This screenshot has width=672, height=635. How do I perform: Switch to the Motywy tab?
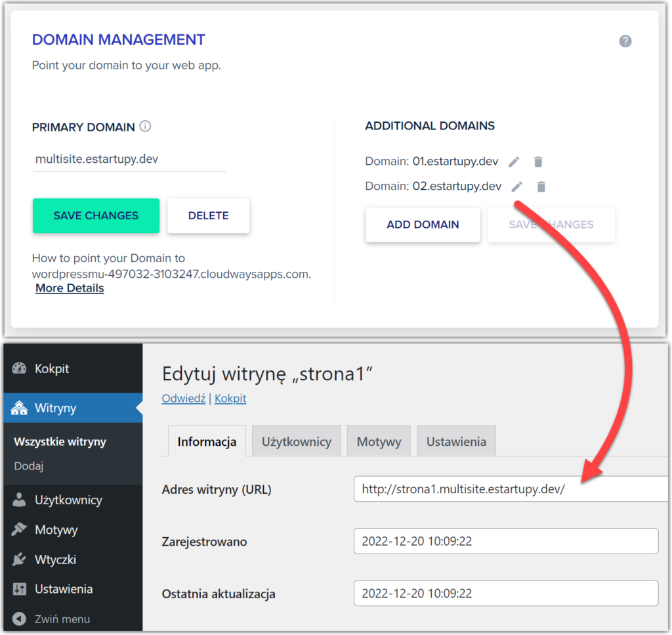click(x=379, y=441)
